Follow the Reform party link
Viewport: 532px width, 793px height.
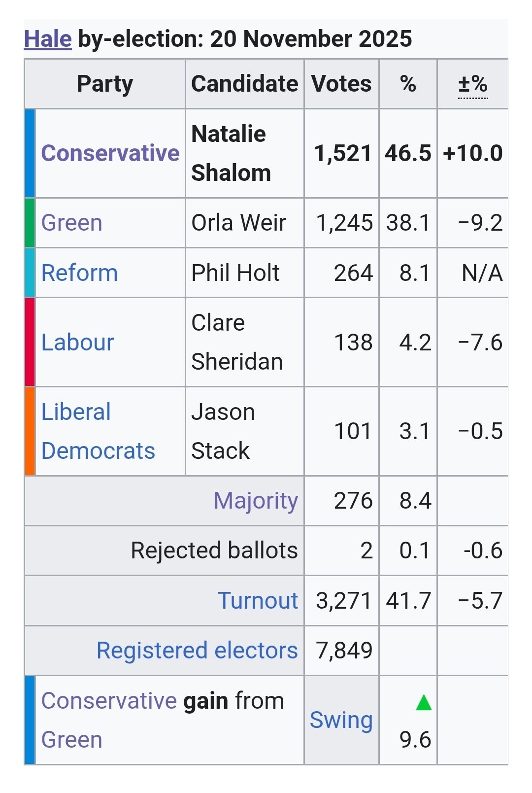tap(79, 273)
